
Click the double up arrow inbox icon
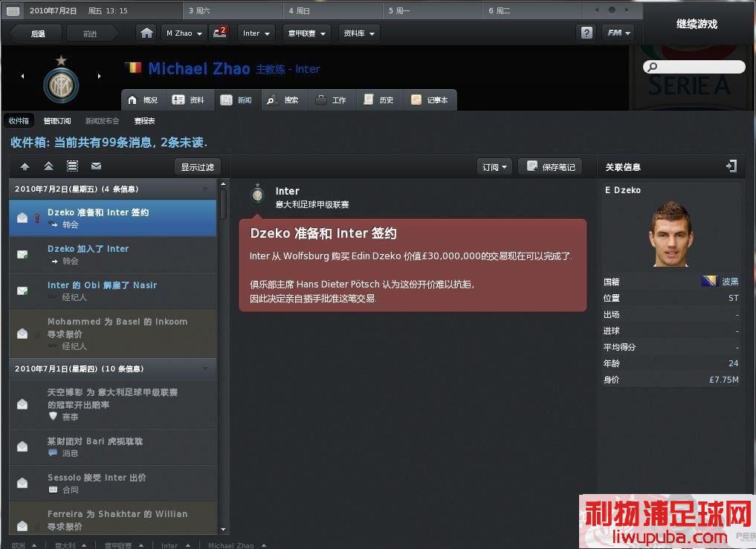49,166
